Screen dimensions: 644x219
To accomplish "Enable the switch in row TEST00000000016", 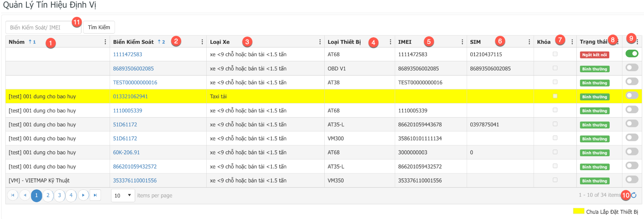I will point(632,81).
